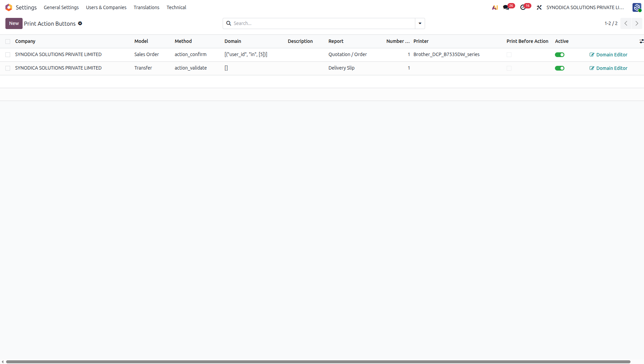Open the Odoo home apps icon
The image size is (644, 364).
(x=9, y=7)
